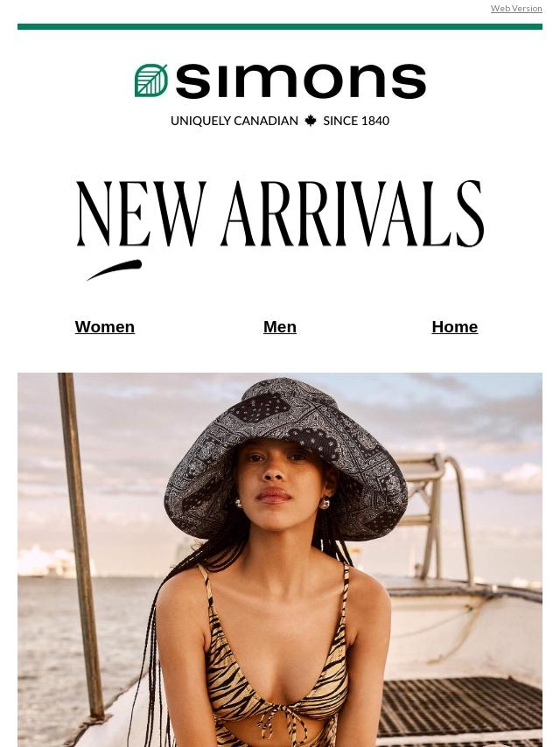Click the Since 1840 tagline text
The width and height of the screenshot is (560, 747).
356,121
